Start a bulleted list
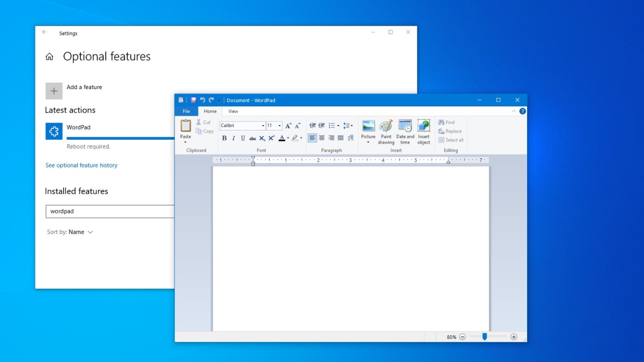 tap(332, 126)
